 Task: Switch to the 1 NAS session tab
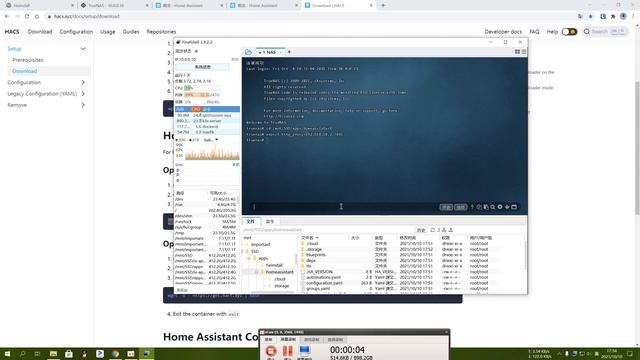pos(269,52)
